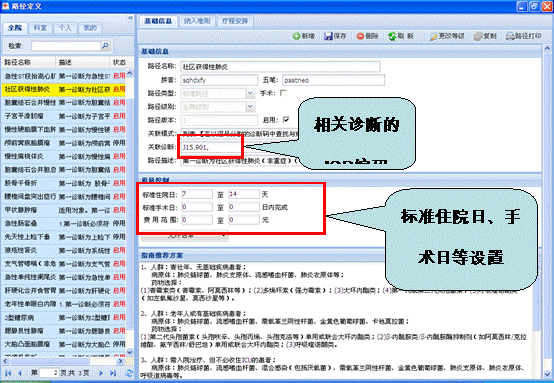Click the 保存 save disk icon
Image resolution: width=554 pixels, height=383 pixels.
click(328, 36)
